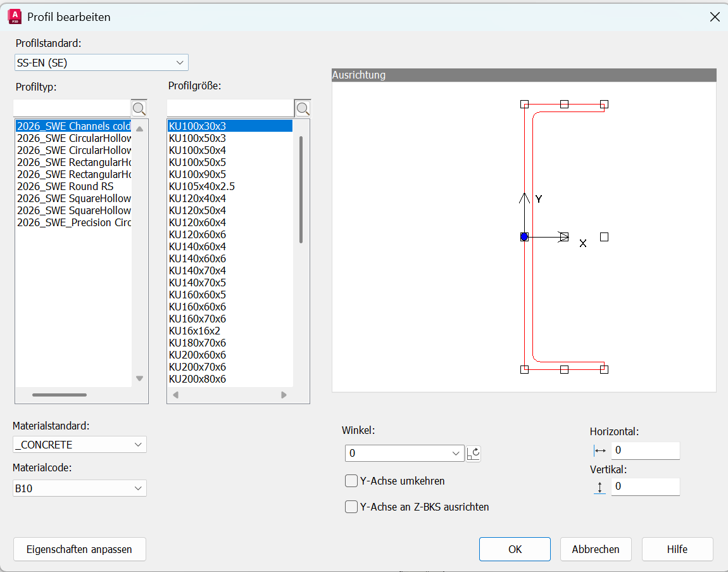Screen dimensions: 728x572
Task: Toggle Y-Achse an Z-BKS ausrichten
Action: [x=351, y=507]
